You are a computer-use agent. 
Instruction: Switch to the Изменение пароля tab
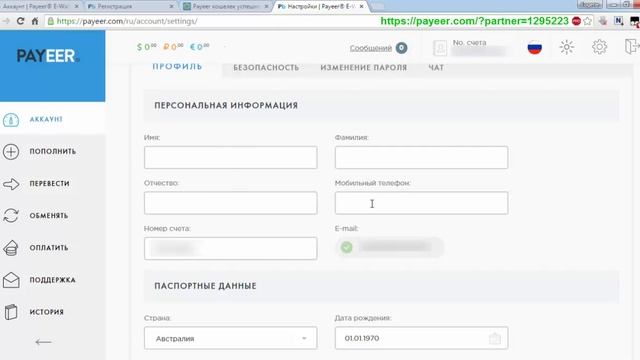click(x=364, y=68)
